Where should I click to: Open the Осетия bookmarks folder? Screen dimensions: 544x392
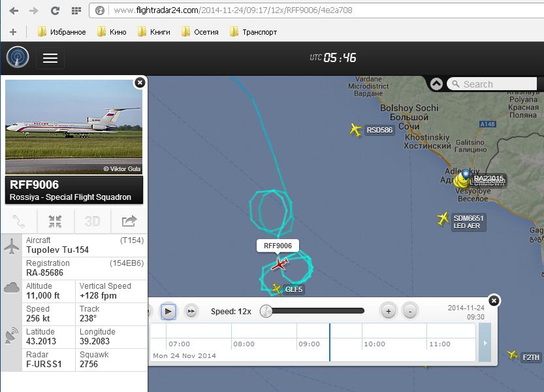tap(200, 32)
